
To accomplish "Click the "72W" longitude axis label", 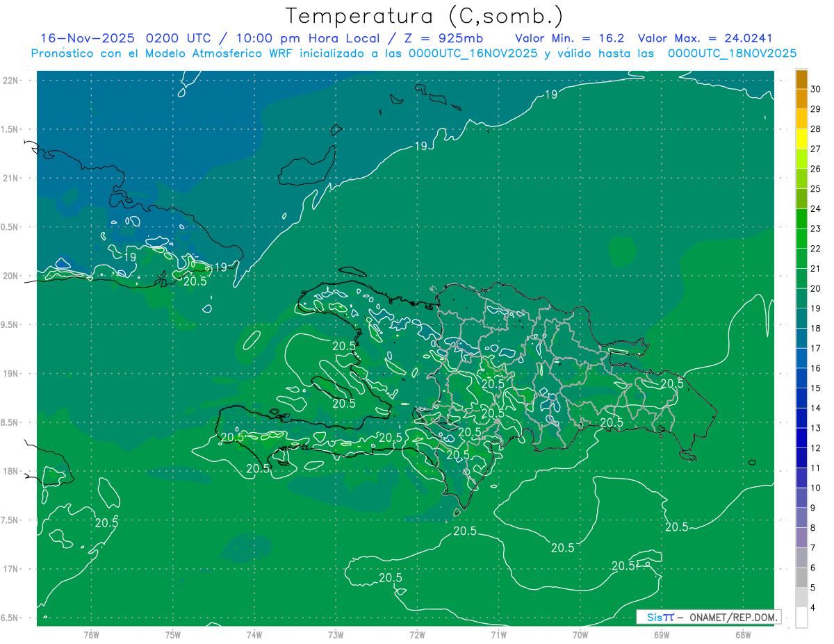I will [417, 635].
